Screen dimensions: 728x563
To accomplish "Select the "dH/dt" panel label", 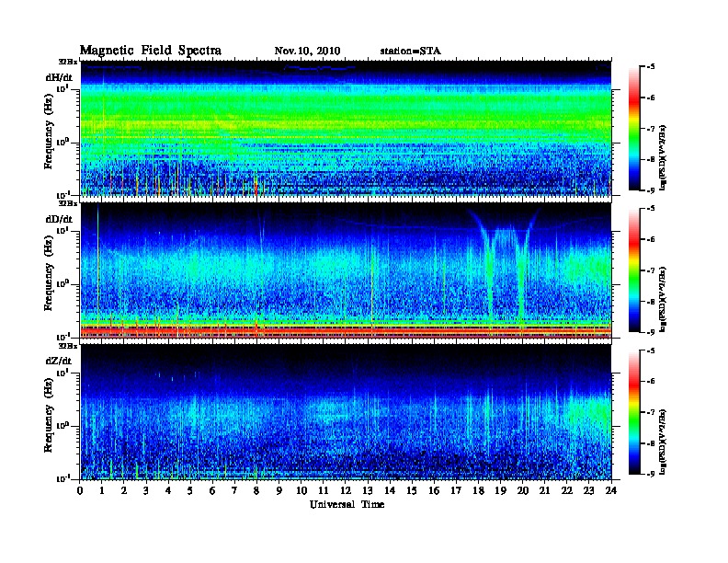I will [x=59, y=77].
